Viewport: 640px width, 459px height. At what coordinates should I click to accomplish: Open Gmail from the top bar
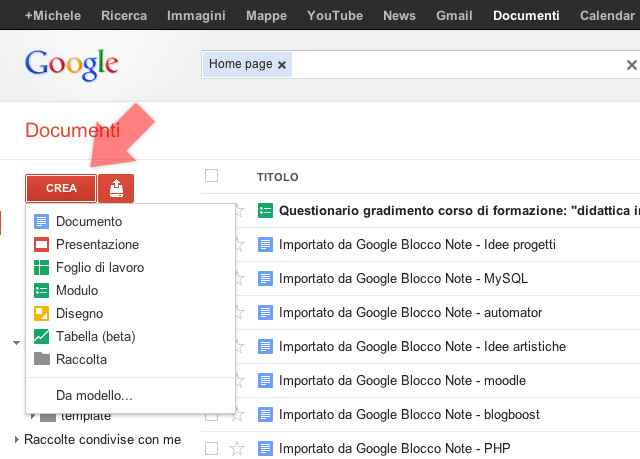(453, 16)
